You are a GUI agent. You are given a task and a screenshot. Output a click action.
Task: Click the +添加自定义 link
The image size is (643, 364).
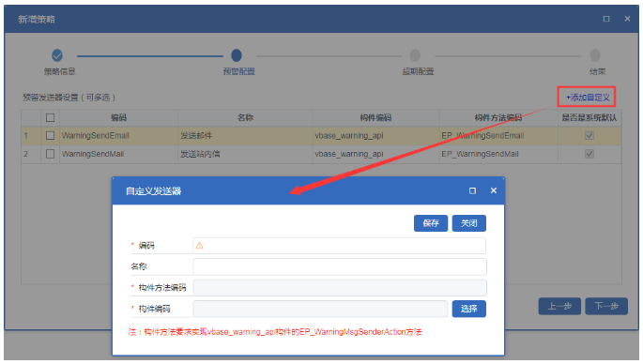588,98
